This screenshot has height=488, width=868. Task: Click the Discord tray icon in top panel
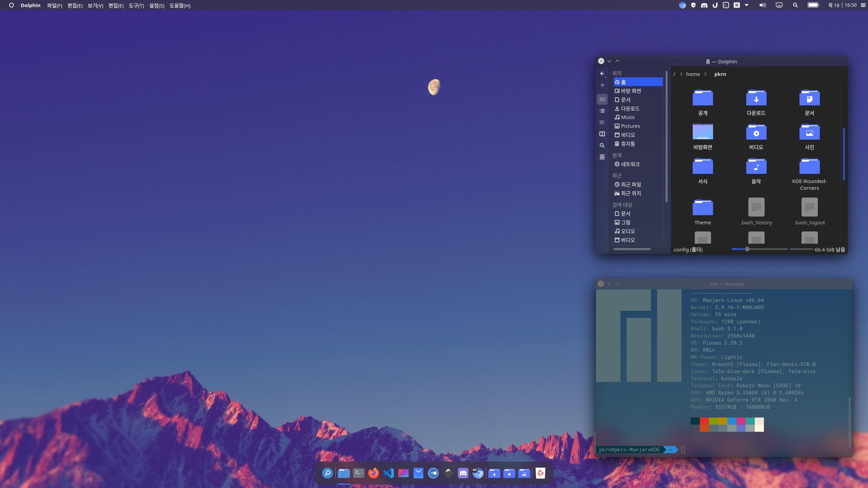pos(704,5)
